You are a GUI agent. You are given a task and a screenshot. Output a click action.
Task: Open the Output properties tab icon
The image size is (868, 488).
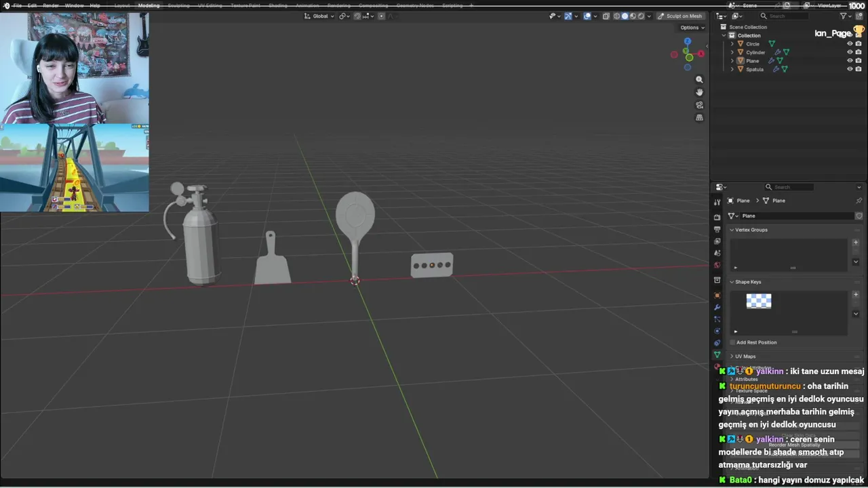pos(717,229)
